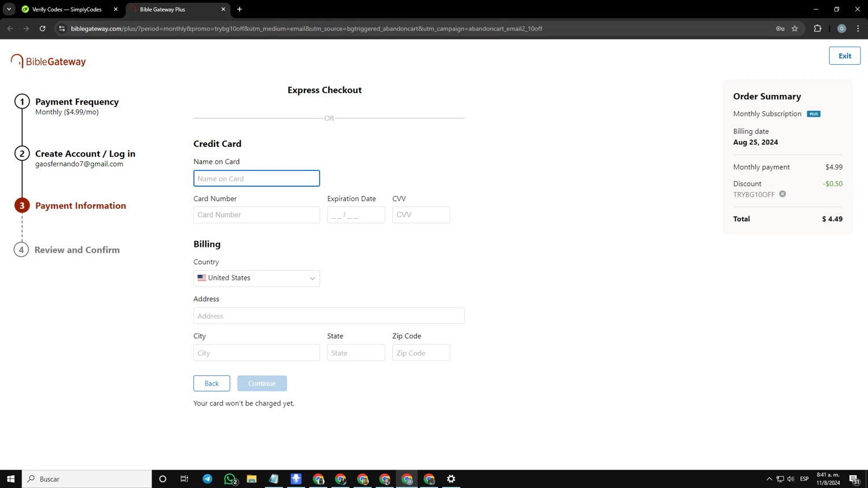868x488 pixels.
Task: Open the notification center icon
Action: click(x=854, y=479)
